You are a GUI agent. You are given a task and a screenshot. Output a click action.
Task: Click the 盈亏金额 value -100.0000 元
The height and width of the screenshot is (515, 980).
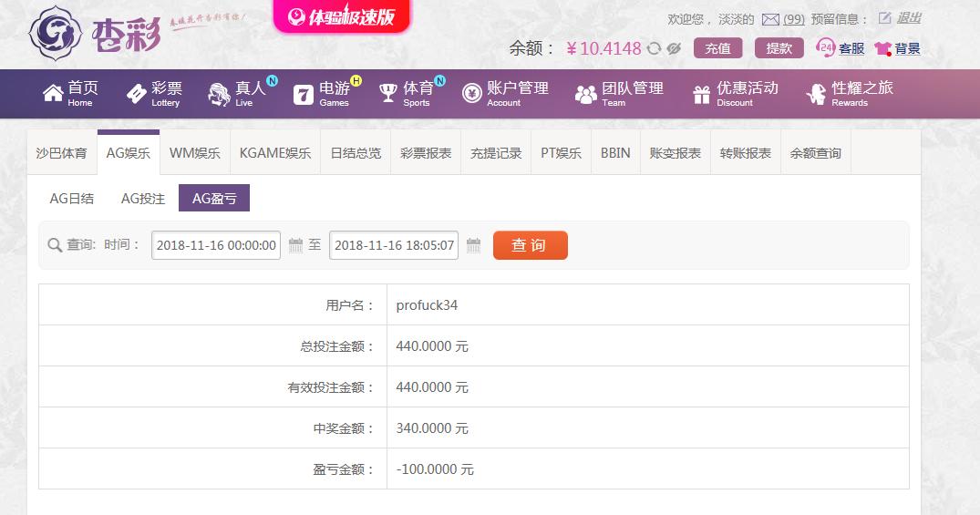[x=435, y=469]
